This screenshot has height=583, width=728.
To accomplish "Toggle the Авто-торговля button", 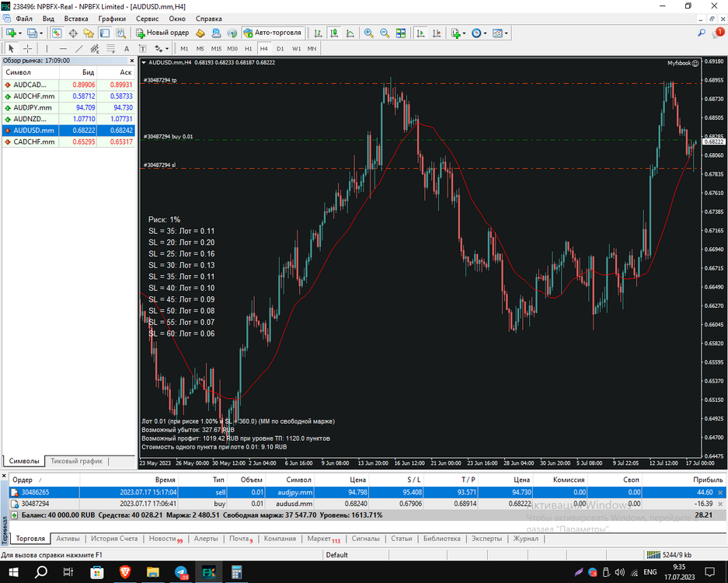I will 273,33.
